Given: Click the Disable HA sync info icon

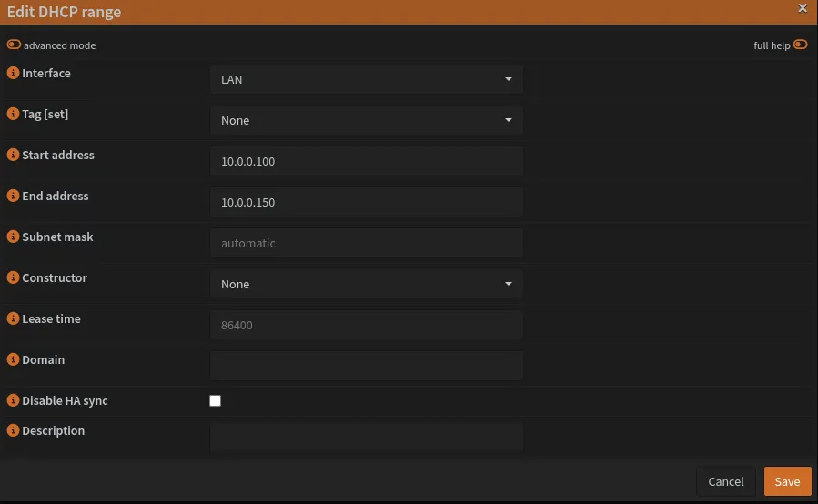Looking at the screenshot, I should (x=13, y=400).
